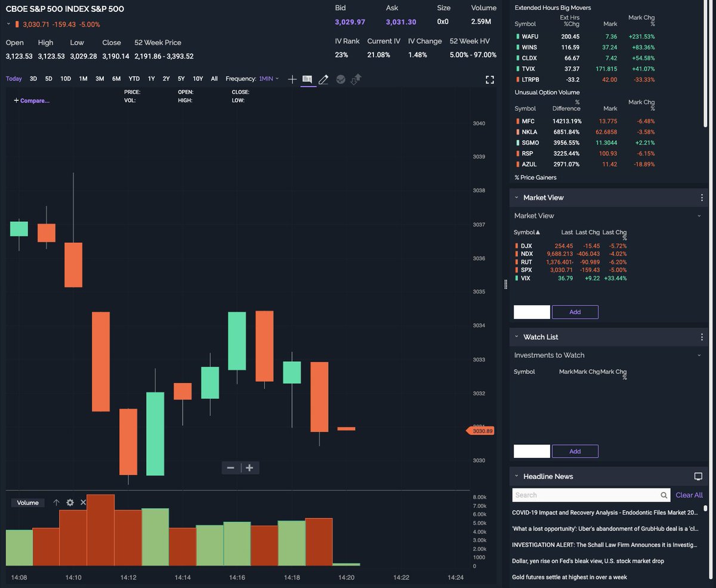
Task: Show the 10Y time range
Action: [x=198, y=79]
